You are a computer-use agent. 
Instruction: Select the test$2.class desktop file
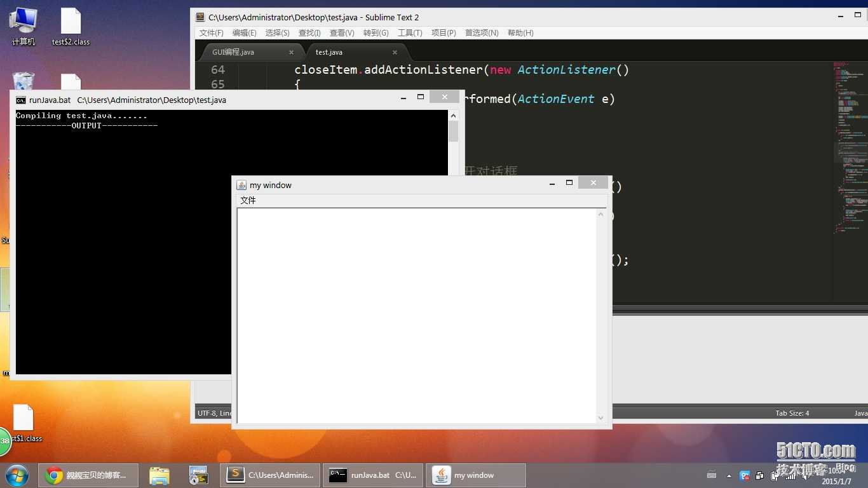coord(71,27)
